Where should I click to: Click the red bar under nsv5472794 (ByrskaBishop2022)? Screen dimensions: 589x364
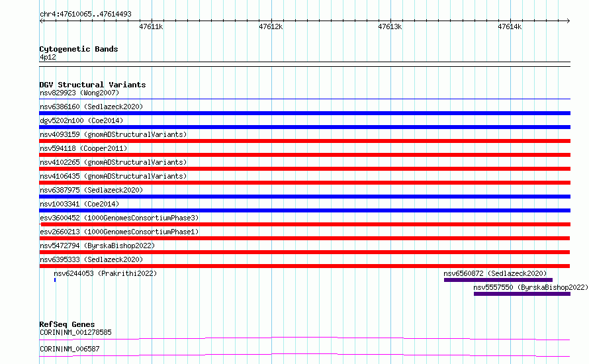304,252
